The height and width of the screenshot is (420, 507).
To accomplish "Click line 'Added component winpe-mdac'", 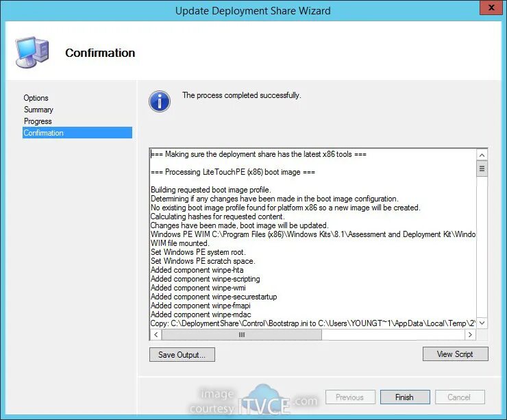I will coord(201,314).
